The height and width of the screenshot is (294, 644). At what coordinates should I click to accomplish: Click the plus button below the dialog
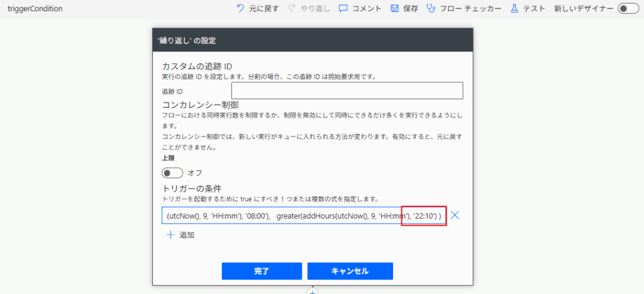coord(313,291)
